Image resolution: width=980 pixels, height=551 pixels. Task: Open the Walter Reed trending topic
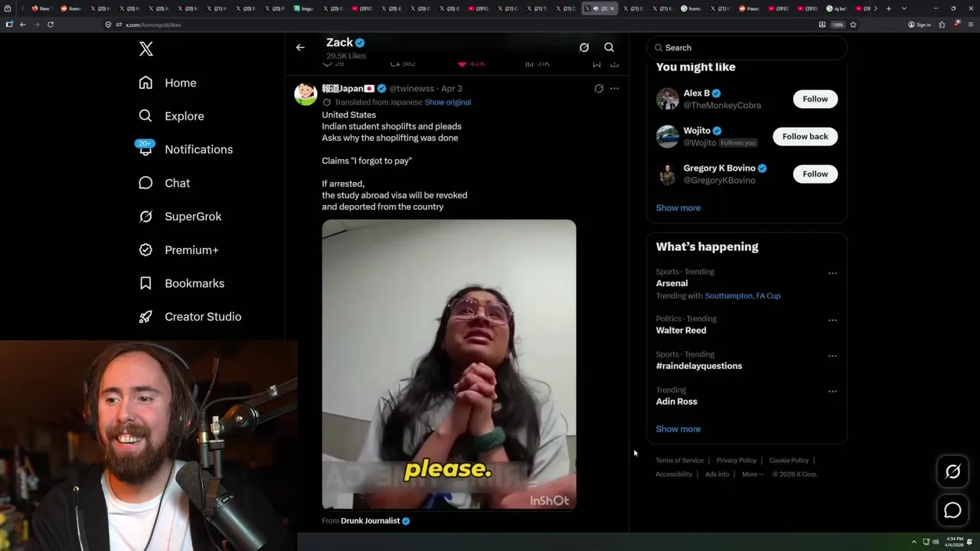click(681, 330)
